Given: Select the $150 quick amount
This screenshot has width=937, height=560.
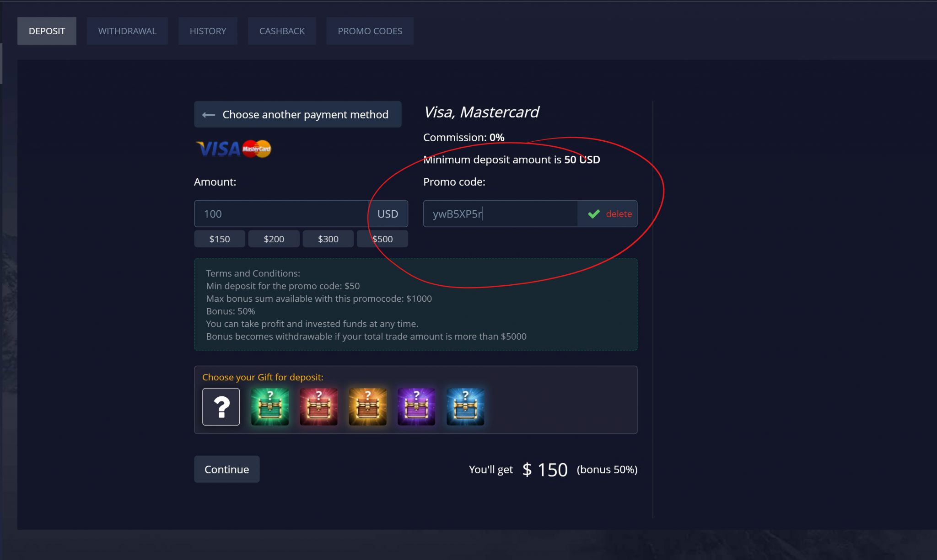Looking at the screenshot, I should (219, 238).
